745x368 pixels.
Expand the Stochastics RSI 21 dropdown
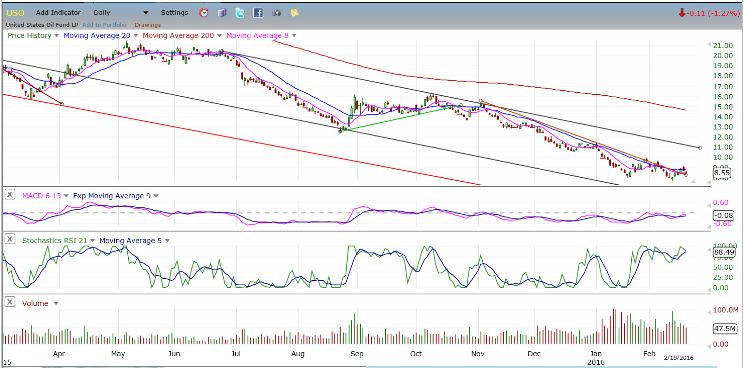(x=92, y=241)
